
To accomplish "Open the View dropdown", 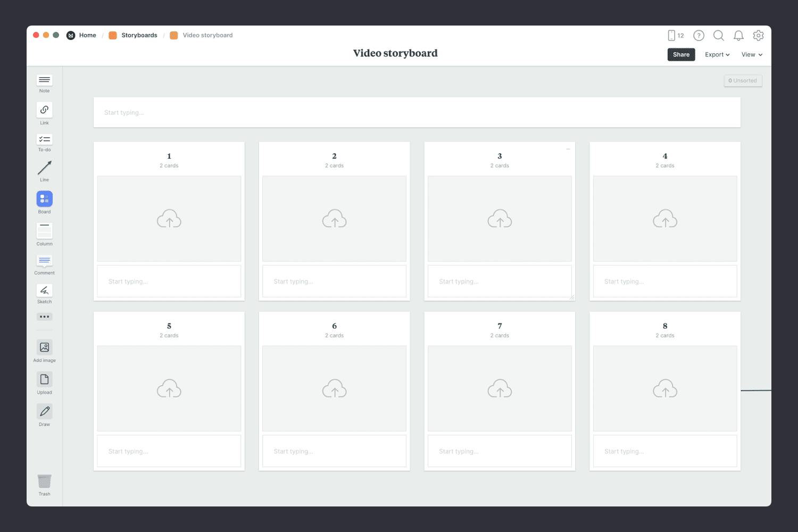I will coord(751,54).
